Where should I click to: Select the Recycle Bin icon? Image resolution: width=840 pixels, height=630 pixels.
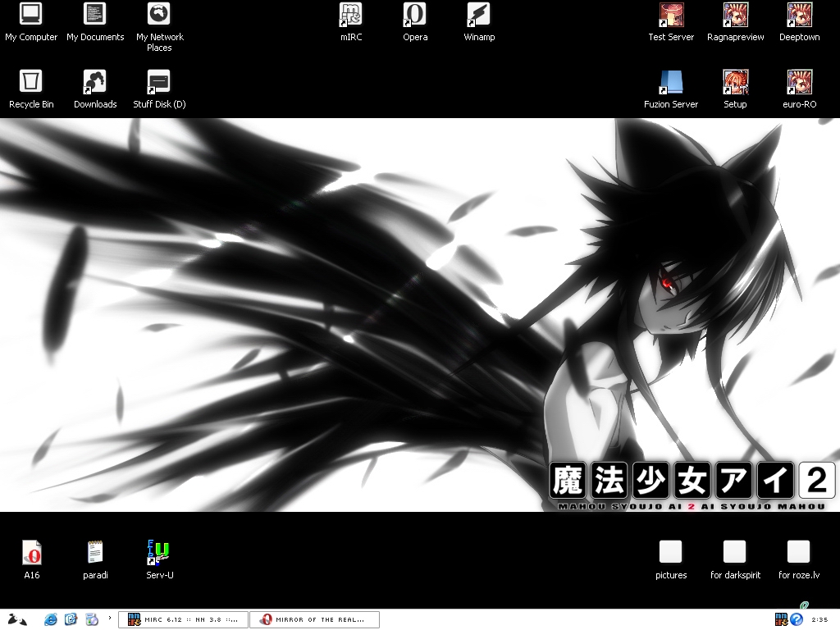31,81
